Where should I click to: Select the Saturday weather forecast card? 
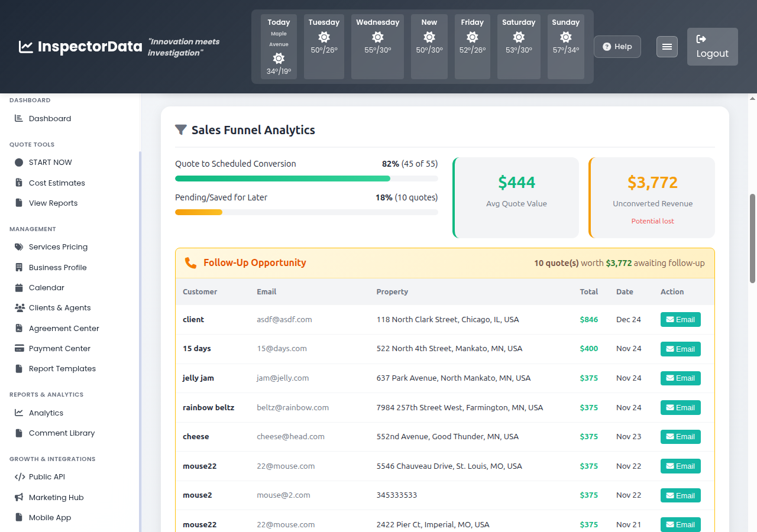point(519,47)
